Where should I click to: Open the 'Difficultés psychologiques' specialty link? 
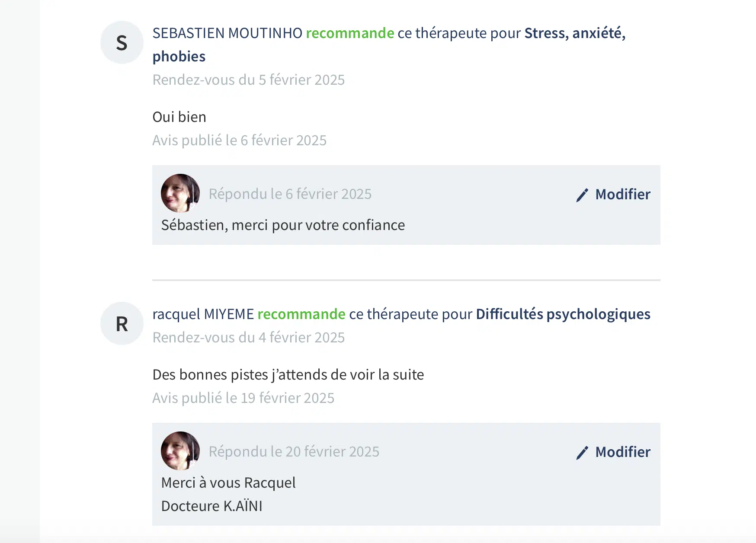[x=563, y=314]
